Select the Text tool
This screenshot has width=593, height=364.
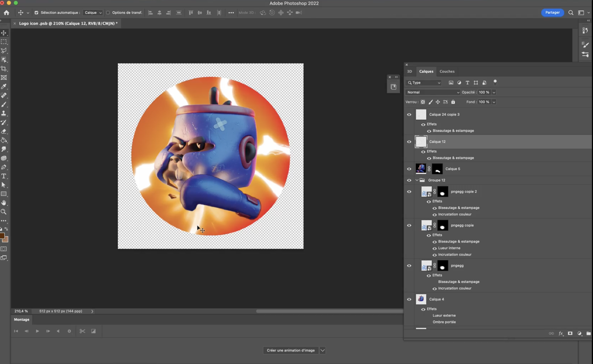coord(4,176)
